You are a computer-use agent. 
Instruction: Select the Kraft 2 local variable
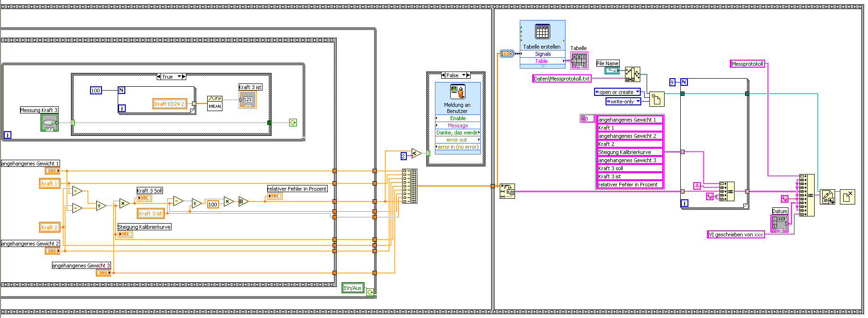tap(50, 227)
